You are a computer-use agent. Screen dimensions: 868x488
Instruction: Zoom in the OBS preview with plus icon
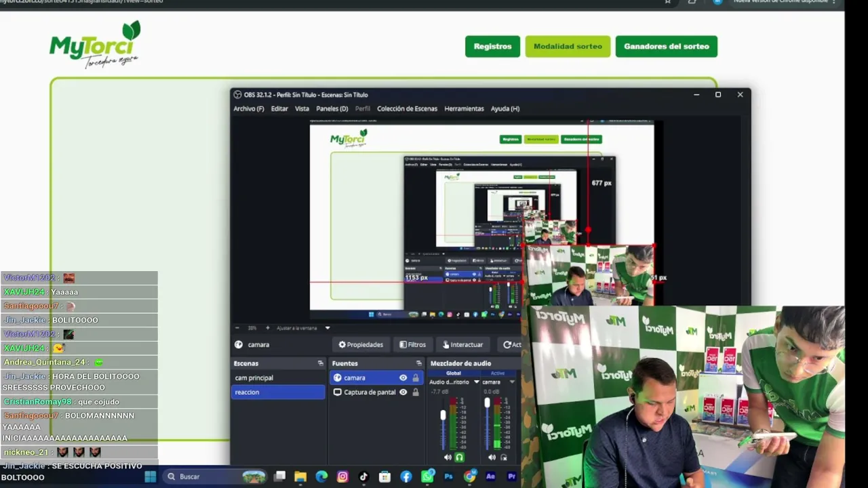click(267, 328)
